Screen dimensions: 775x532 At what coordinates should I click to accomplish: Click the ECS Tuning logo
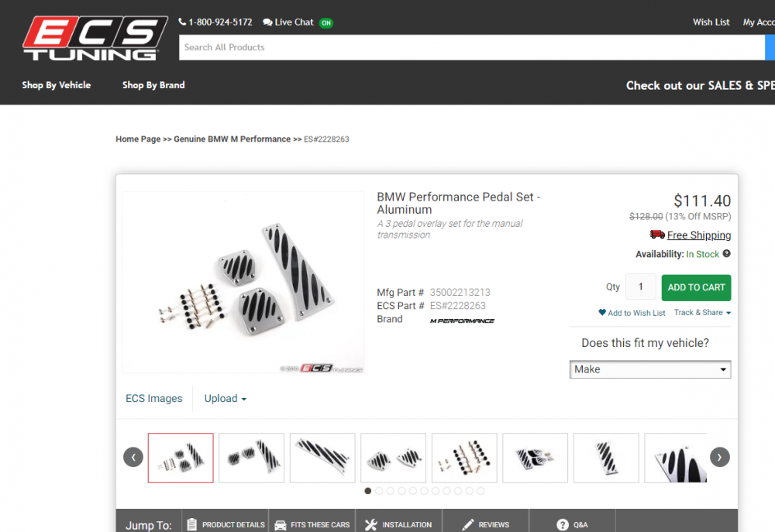coord(95,39)
